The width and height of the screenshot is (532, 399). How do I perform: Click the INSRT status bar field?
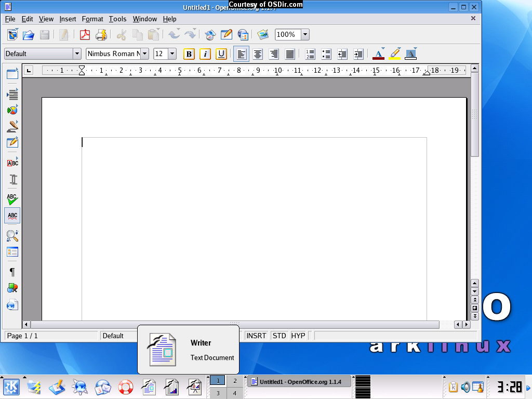[256, 336]
